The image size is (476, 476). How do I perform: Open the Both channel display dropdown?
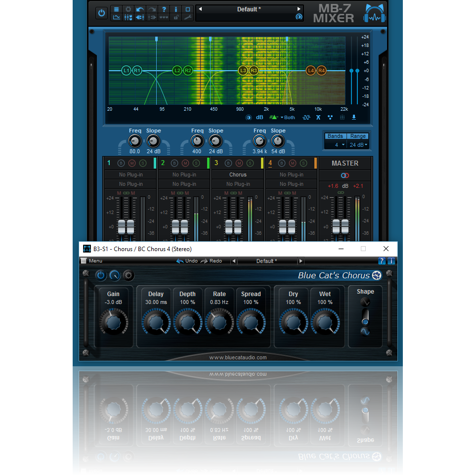[287, 118]
